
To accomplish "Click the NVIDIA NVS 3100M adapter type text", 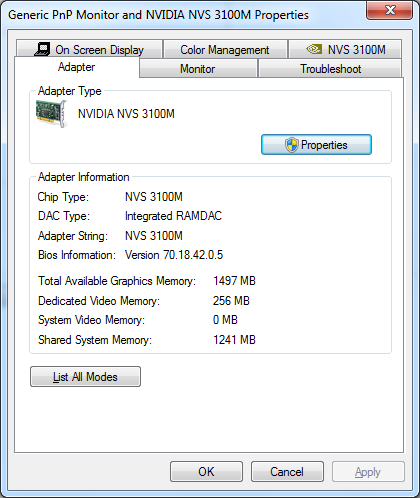I will [x=126, y=114].
